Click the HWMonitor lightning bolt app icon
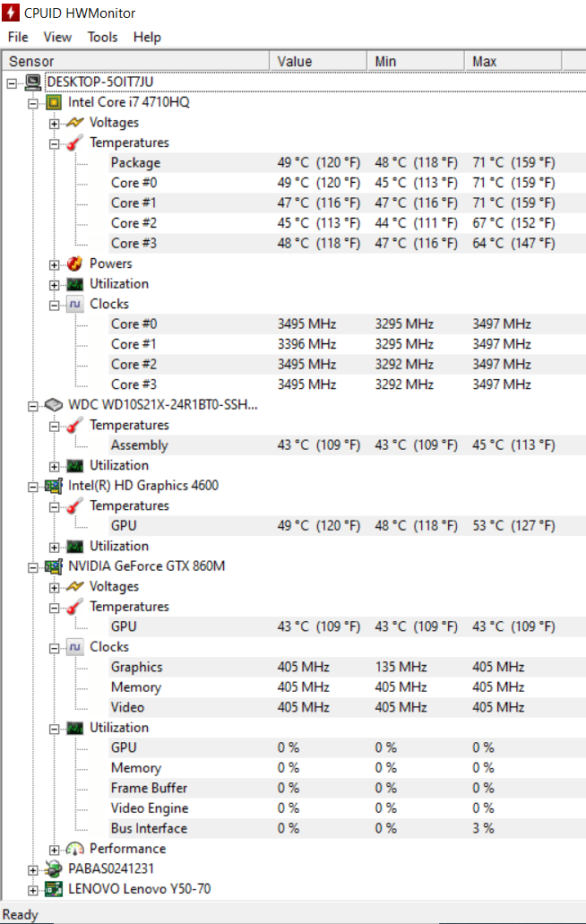This screenshot has width=586, height=924. [11, 13]
